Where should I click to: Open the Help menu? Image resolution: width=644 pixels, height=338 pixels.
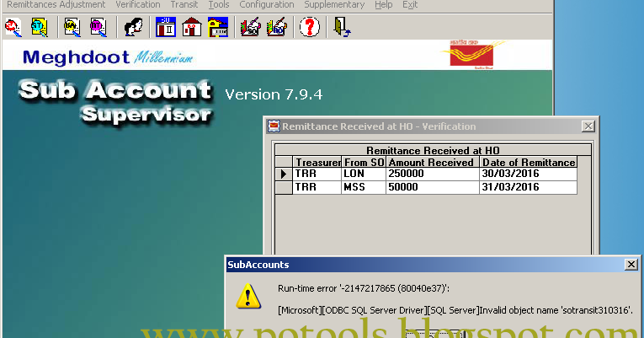pos(384,5)
